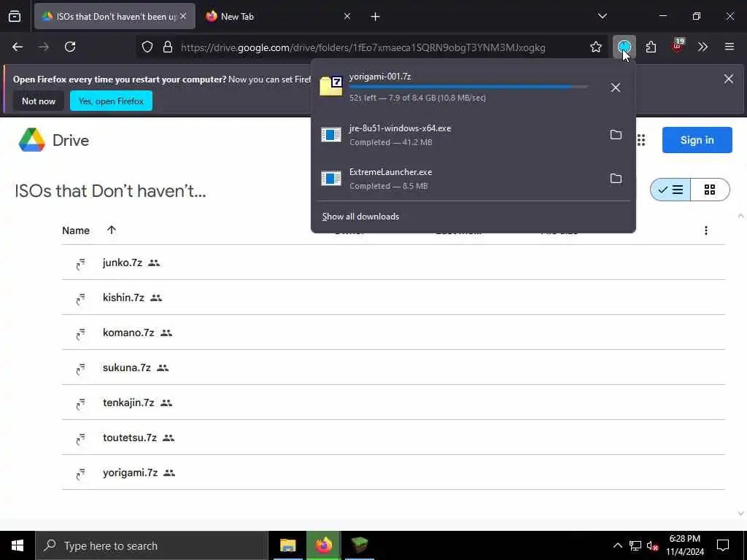Viewport: 747px width, 560px height.
Task: Switch to list layout view
Action: coord(670,190)
